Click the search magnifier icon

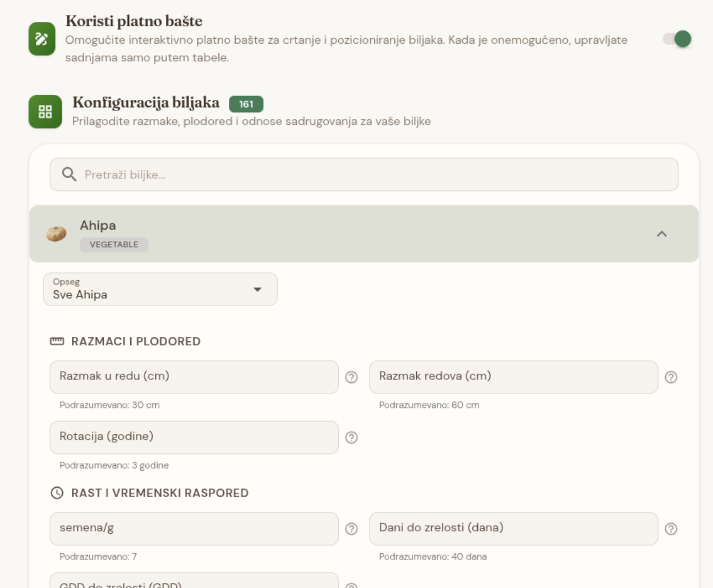69,174
